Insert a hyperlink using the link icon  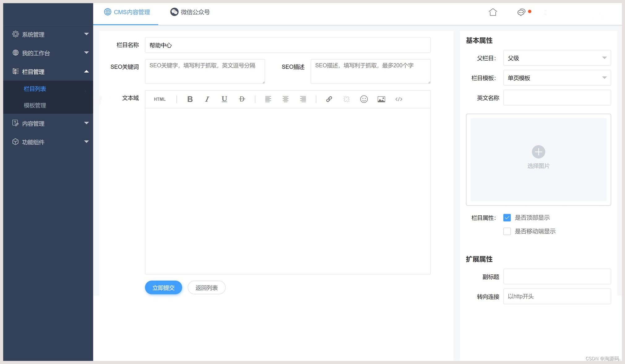tap(329, 99)
